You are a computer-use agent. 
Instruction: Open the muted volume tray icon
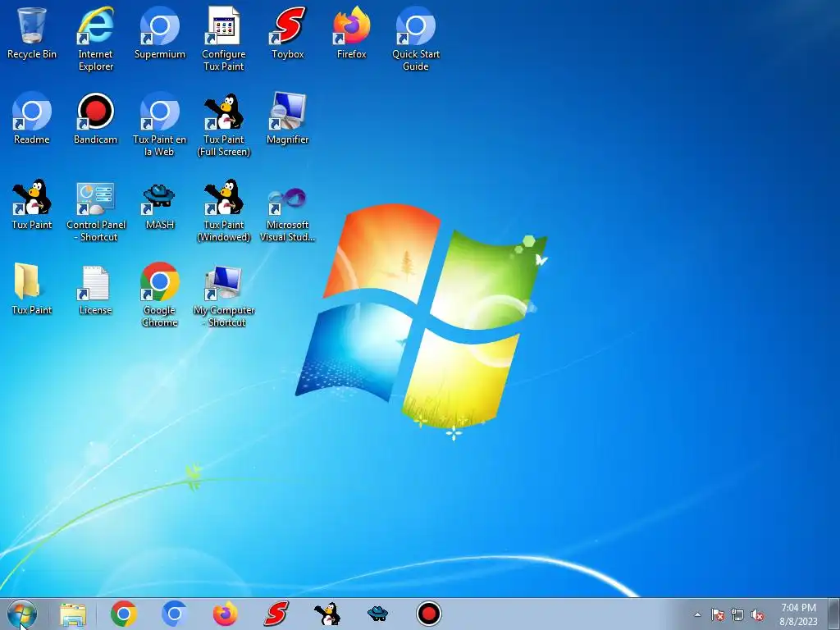coord(757,614)
